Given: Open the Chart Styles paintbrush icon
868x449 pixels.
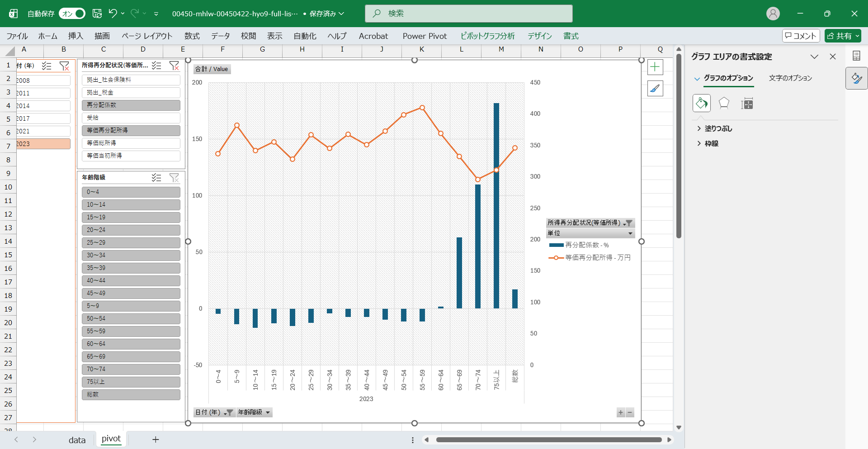Looking at the screenshot, I should (x=655, y=89).
